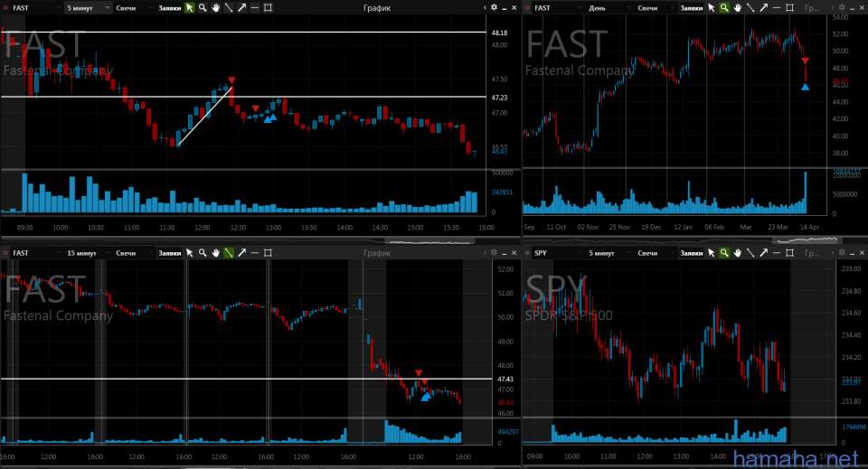The image size is (868, 469).
Task: Toggle the link dot of the SPY chart
Action: [x=527, y=253]
